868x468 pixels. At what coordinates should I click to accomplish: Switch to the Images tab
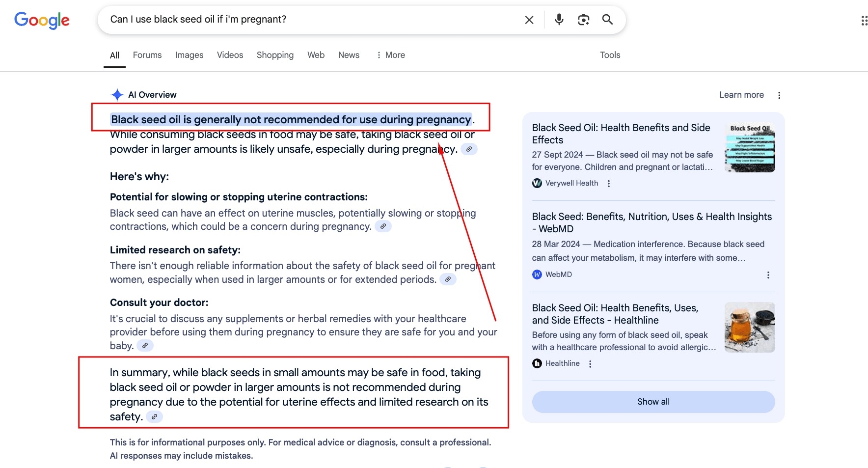pos(189,55)
